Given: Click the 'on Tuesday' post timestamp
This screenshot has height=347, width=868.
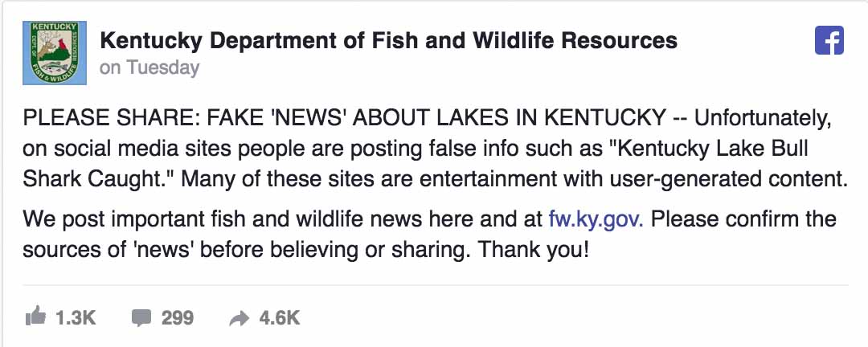Looking at the screenshot, I should tap(149, 67).
